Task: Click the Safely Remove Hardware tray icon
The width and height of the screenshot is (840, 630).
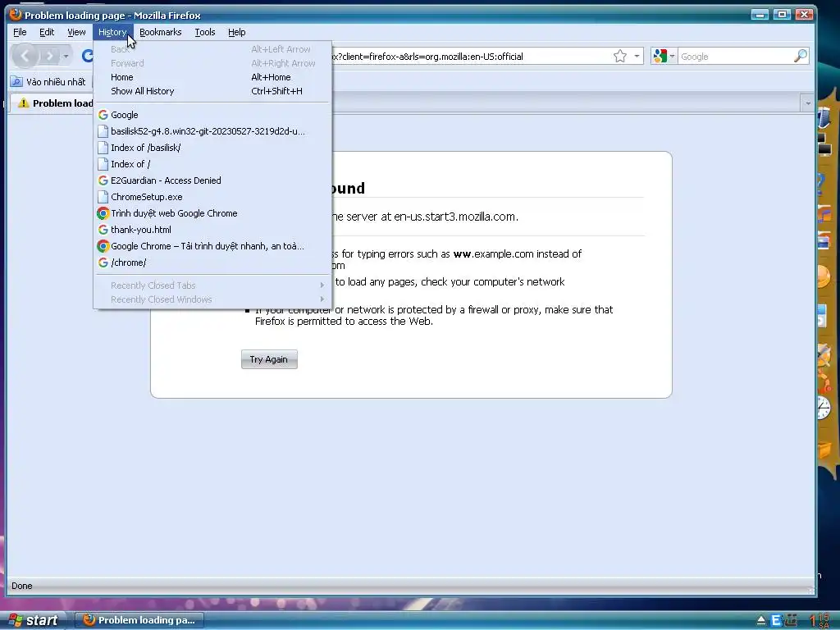Action: click(761, 621)
